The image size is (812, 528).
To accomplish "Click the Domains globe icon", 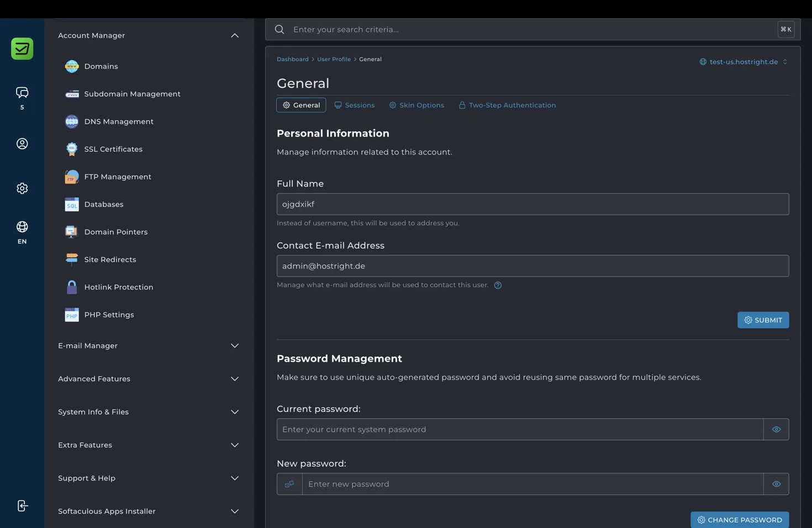I will coord(72,66).
